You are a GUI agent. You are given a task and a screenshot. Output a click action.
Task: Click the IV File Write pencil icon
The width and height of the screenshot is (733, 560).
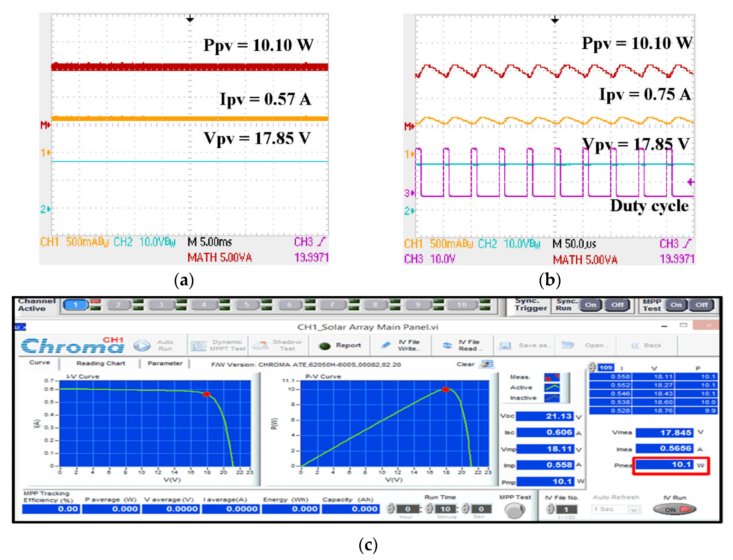click(x=386, y=345)
